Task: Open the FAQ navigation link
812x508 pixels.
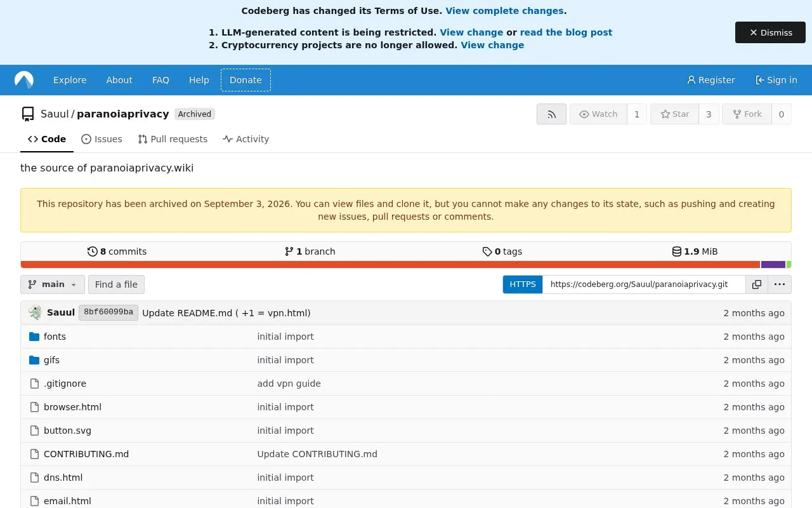Action: tap(160, 80)
